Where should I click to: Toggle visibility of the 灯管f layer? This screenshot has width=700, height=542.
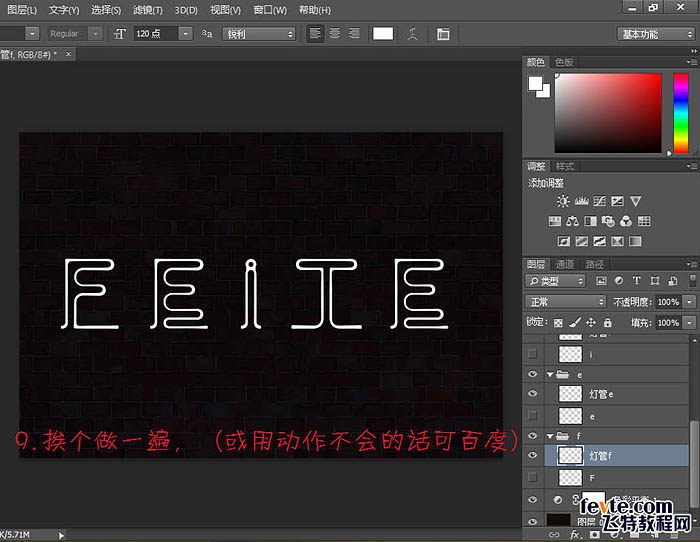tap(532, 456)
